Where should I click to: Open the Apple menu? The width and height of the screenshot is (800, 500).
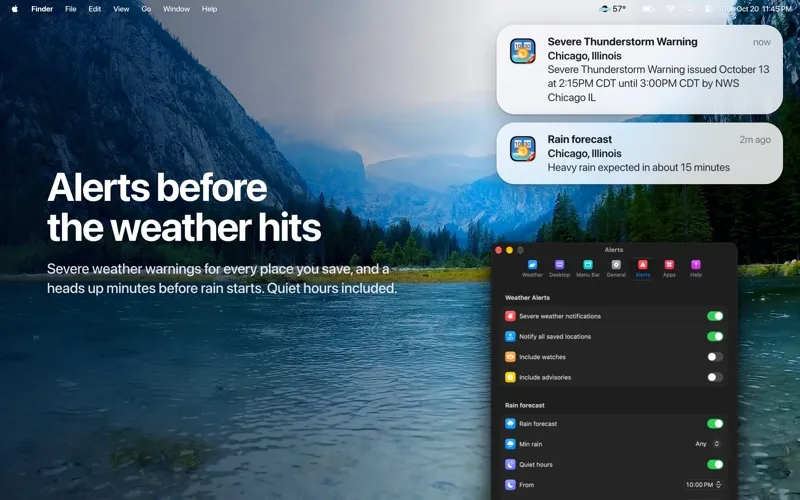click(x=15, y=9)
